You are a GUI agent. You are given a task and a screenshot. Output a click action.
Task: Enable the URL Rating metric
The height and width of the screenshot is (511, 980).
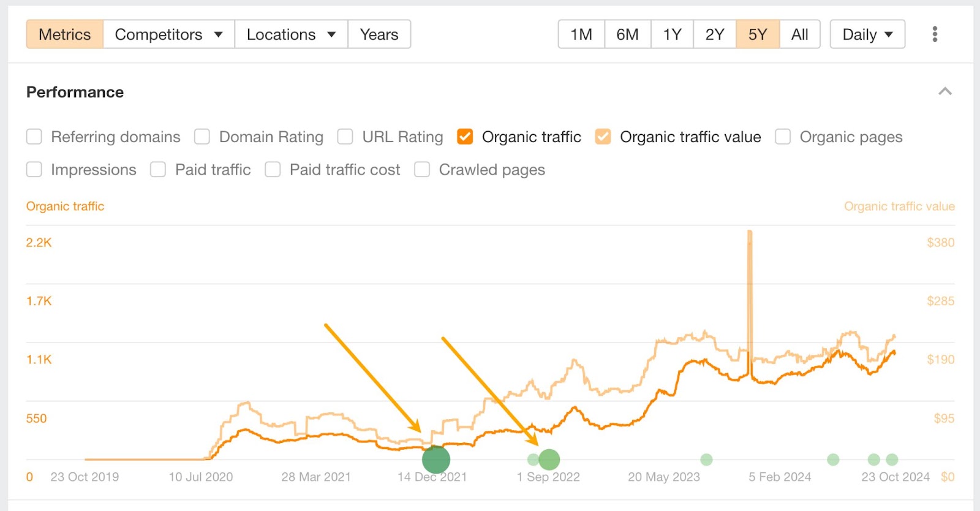tap(345, 137)
